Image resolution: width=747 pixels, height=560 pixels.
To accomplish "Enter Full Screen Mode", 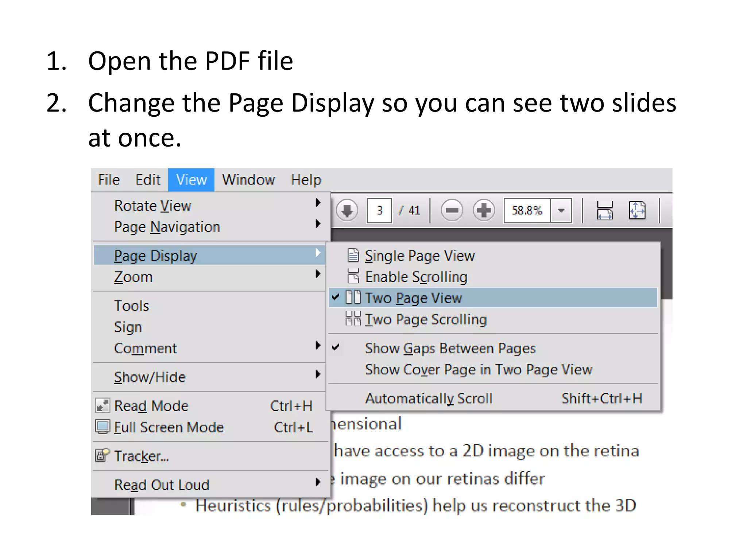I will pos(169,427).
